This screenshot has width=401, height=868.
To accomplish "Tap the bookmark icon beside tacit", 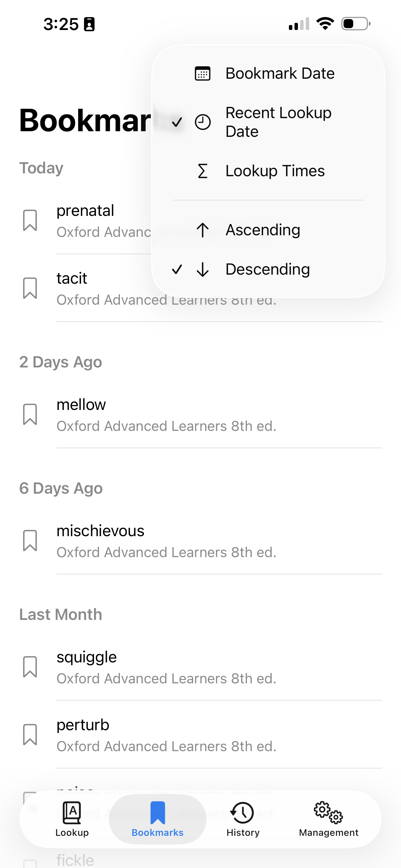I will pyautogui.click(x=30, y=288).
